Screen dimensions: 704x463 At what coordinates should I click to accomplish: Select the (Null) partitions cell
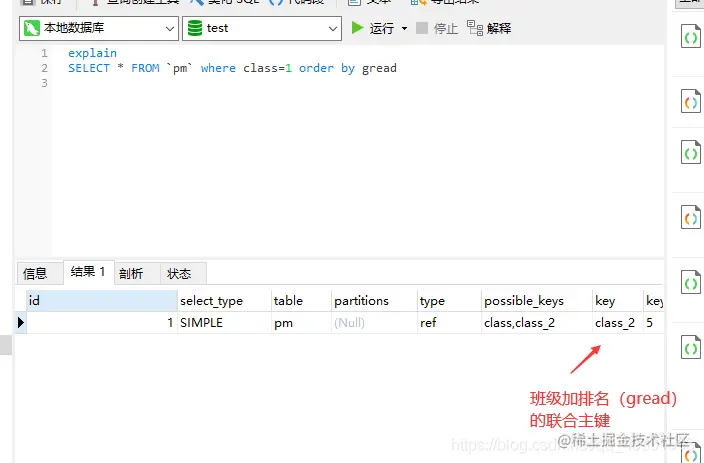click(374, 322)
